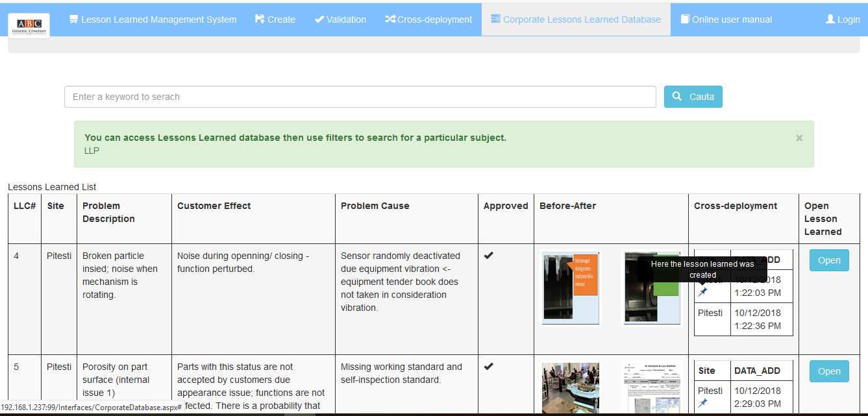868x416 pixels.
Task: Open the Before image thumbnail for LLC 4
Action: pyautogui.click(x=570, y=288)
